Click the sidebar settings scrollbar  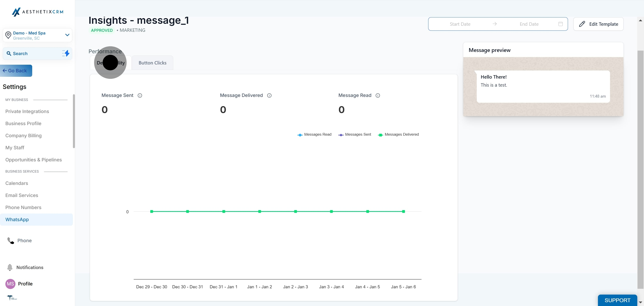pos(74,121)
